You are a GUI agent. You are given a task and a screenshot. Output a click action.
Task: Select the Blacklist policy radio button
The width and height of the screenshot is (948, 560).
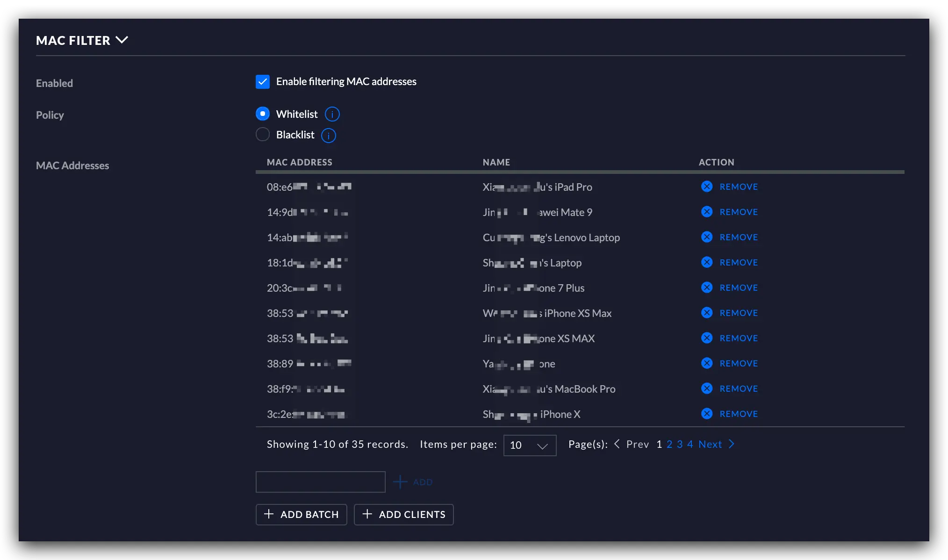tap(263, 135)
